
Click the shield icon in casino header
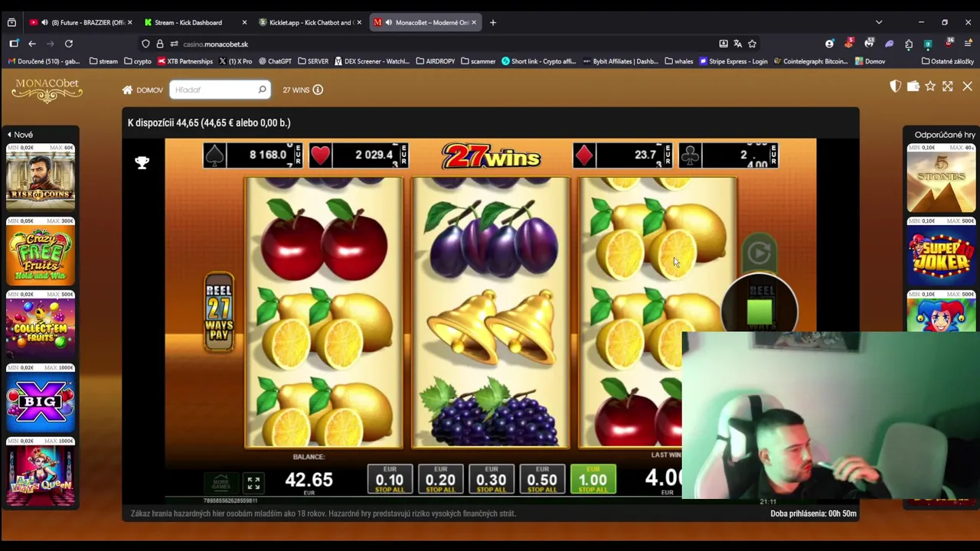coord(895,86)
